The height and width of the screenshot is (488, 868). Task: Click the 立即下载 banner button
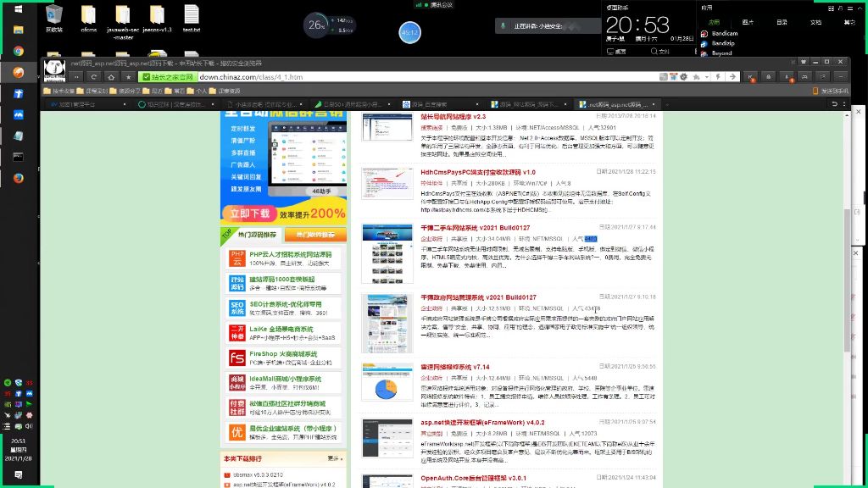point(250,213)
